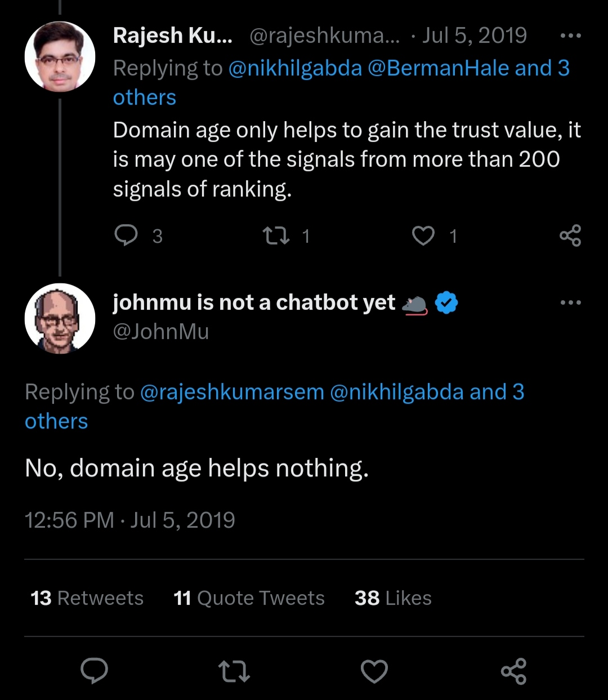
Task: Reply to JohnMu's main tweet
Action: click(95, 671)
